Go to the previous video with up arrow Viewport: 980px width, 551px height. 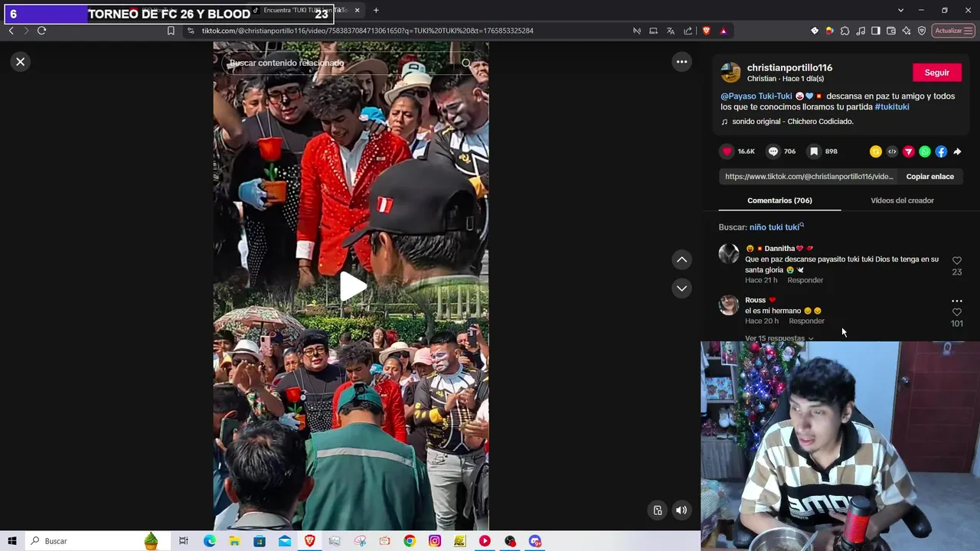(x=681, y=259)
